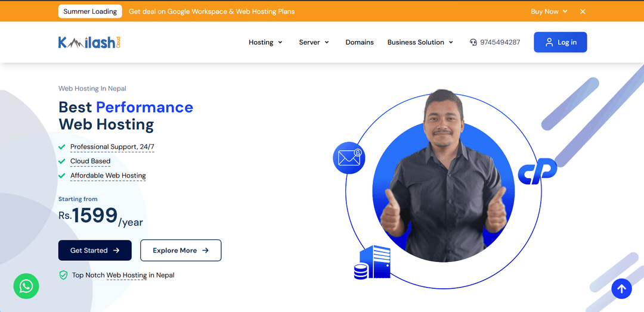Expand the Buy Now dropdown
Image resolution: width=644 pixels, height=312 pixels.
point(549,11)
